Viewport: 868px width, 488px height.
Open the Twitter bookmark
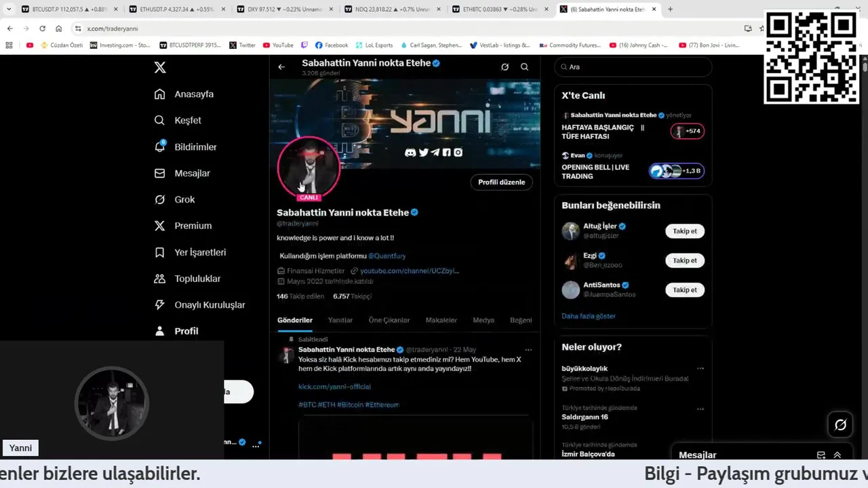pos(242,45)
